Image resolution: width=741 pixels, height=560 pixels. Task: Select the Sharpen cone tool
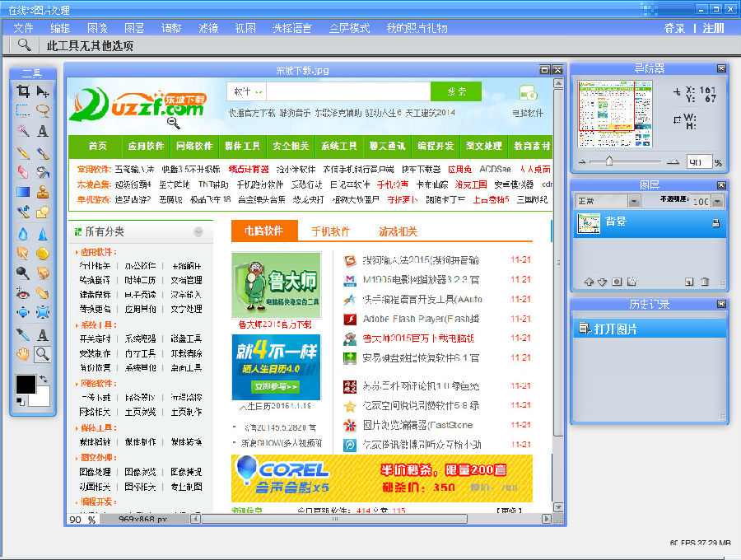(x=43, y=233)
